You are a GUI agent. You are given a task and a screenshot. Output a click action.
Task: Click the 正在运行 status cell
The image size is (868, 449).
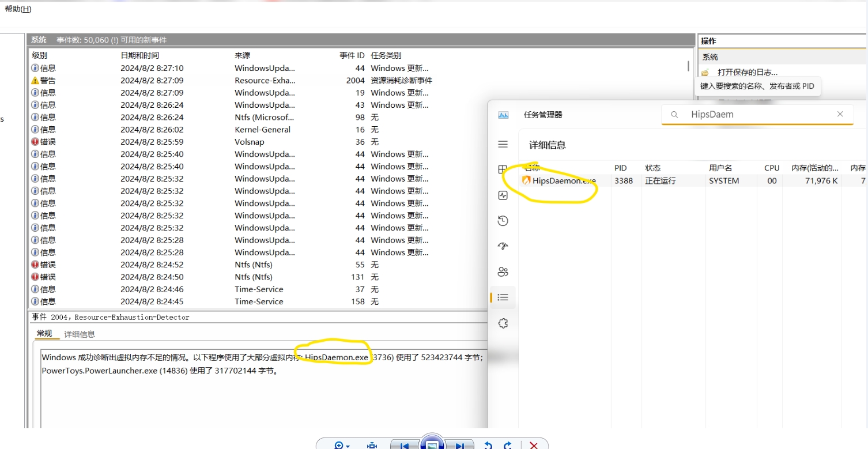click(x=661, y=180)
